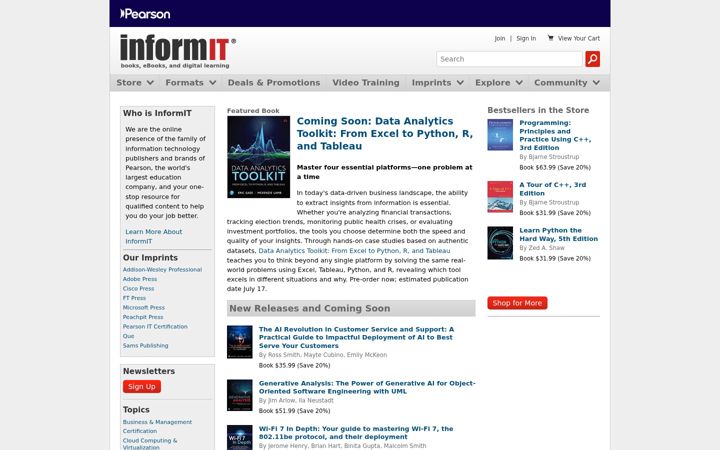Screen dimensions: 720x450
Task: Open The AI Revolution in Customer Service title
Action: tap(356, 338)
